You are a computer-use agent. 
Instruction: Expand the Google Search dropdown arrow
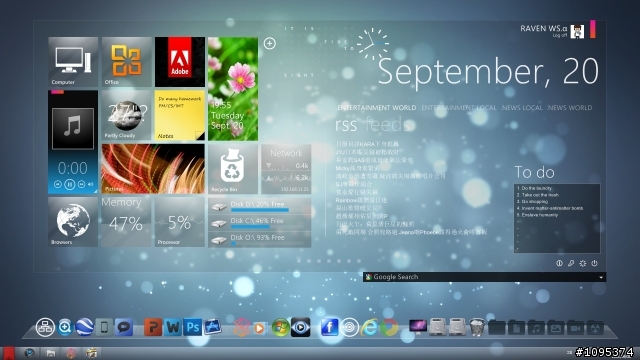601,277
